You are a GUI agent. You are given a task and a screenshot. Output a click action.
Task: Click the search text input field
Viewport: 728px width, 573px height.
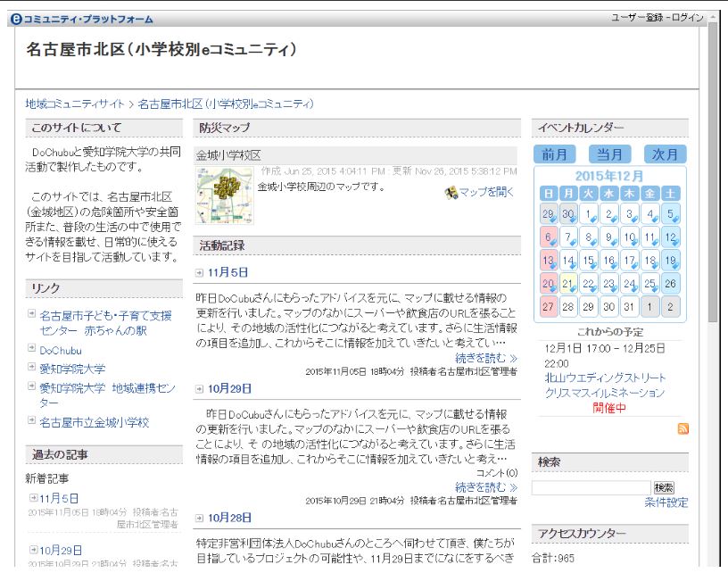(591, 488)
